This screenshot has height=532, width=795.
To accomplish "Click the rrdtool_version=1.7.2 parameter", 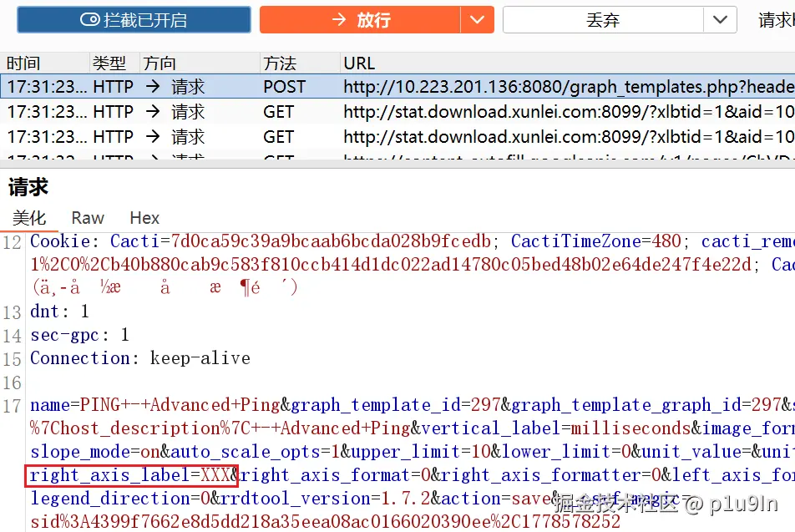I will [326, 499].
